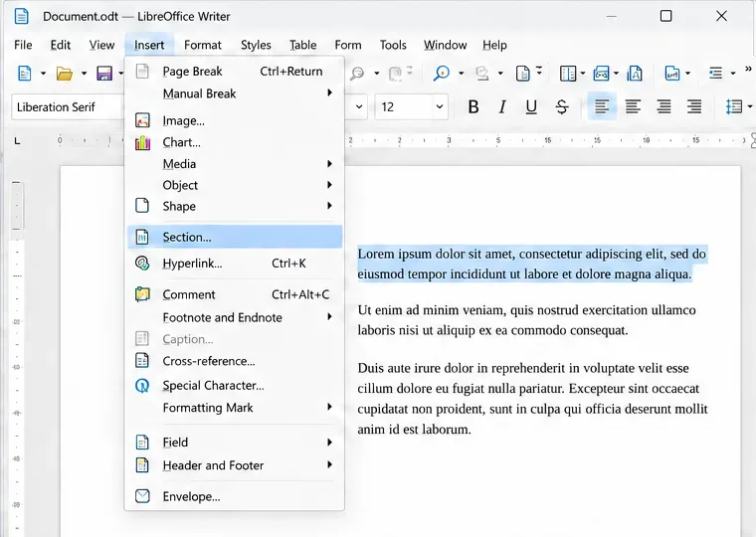Choose Page Break menu entry
The image size is (756, 537).
[x=235, y=71]
